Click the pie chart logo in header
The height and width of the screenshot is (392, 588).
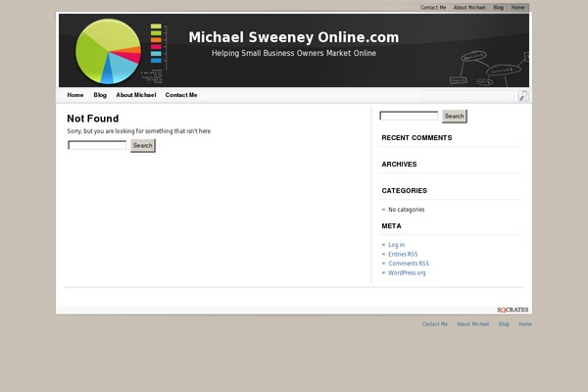[108, 51]
